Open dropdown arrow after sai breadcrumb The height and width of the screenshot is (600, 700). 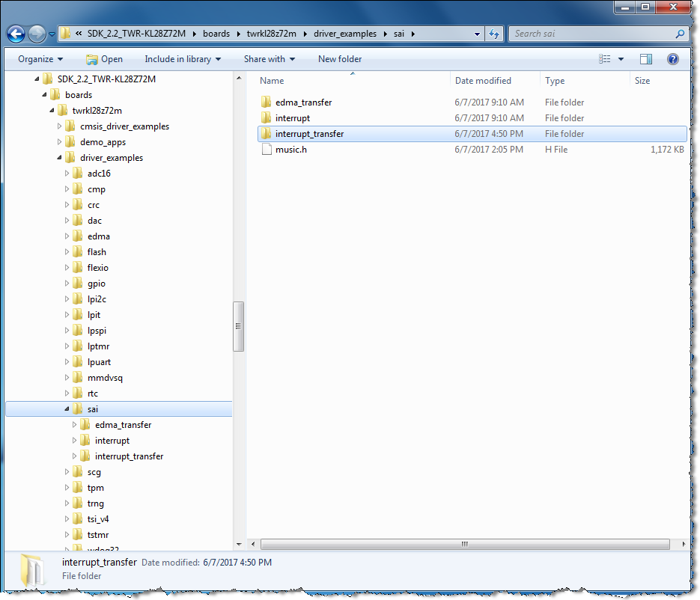[413, 34]
